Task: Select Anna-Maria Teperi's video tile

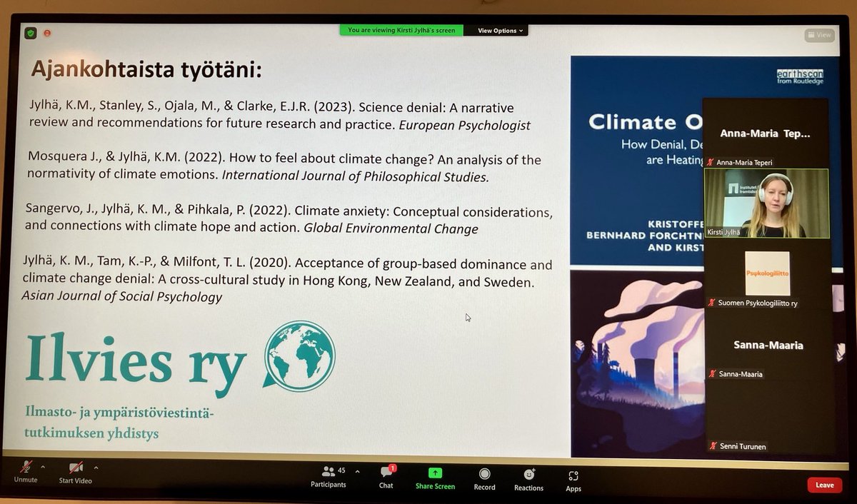Action: point(766,133)
